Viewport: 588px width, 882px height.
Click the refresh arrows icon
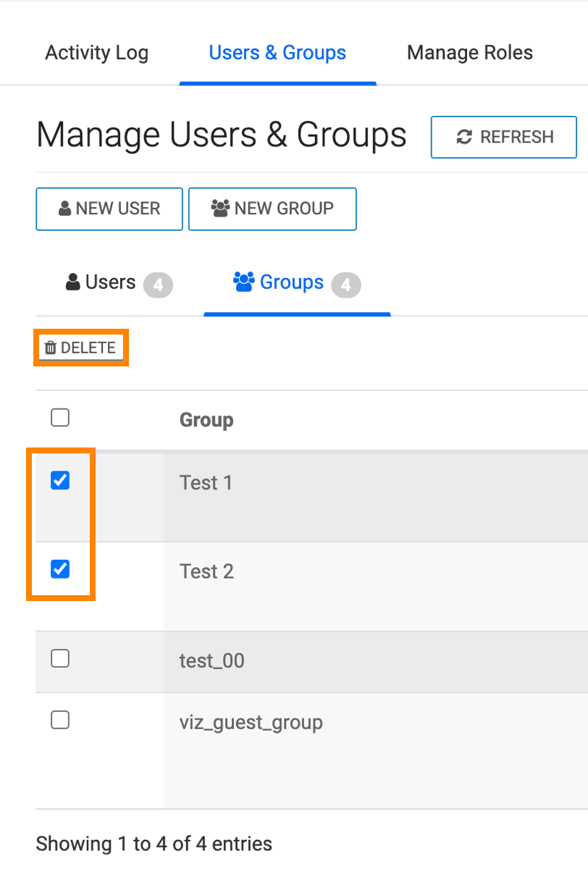[464, 137]
